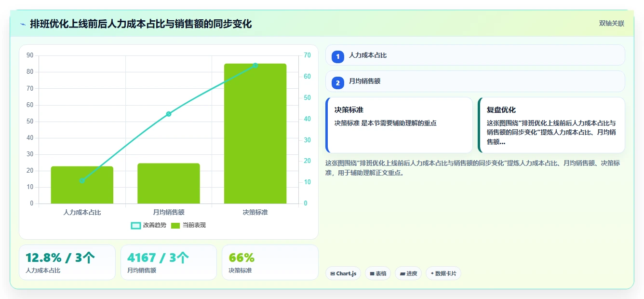
Task: Click the 66% stat card
Action: point(270,262)
